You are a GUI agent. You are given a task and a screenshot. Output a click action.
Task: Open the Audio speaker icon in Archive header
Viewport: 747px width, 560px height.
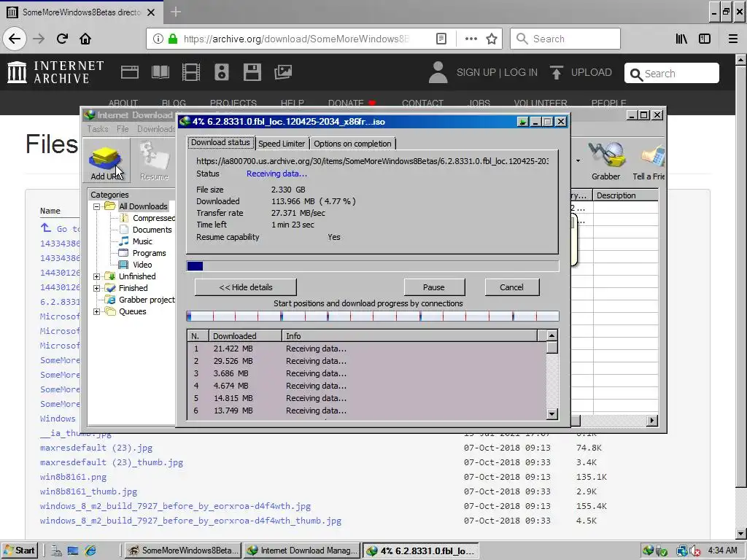(222, 72)
